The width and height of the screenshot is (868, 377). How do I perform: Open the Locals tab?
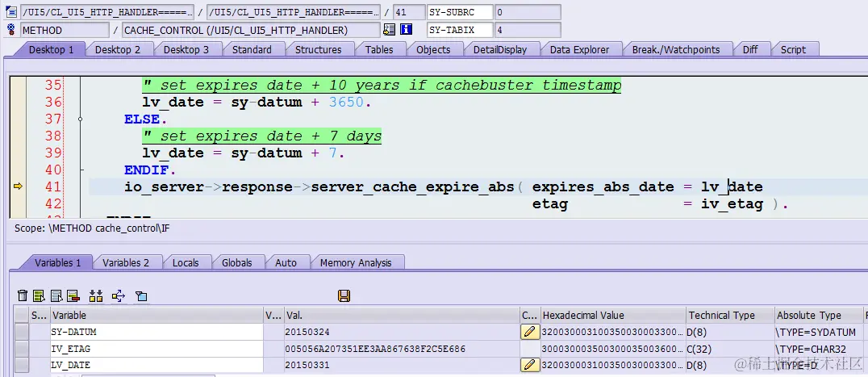[x=186, y=262]
